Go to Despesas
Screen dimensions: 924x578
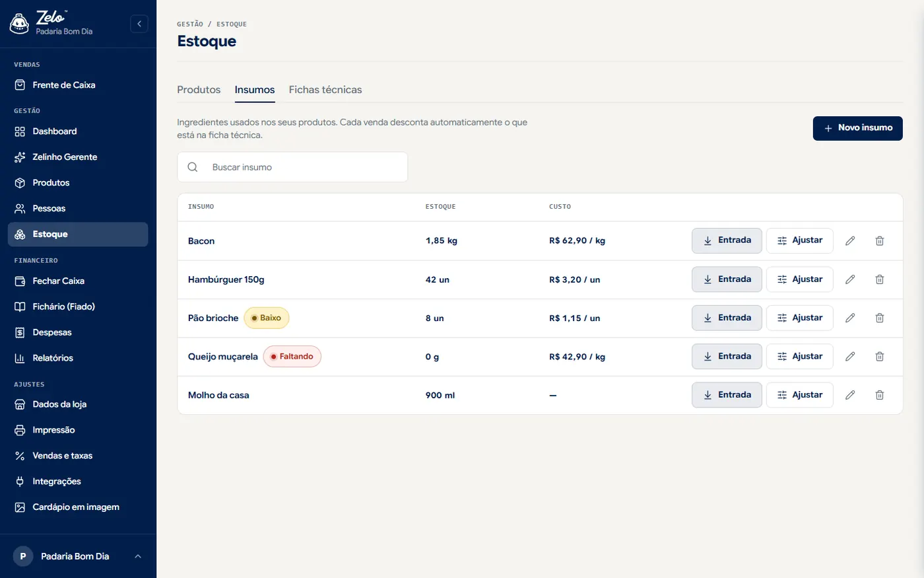tap(78, 332)
